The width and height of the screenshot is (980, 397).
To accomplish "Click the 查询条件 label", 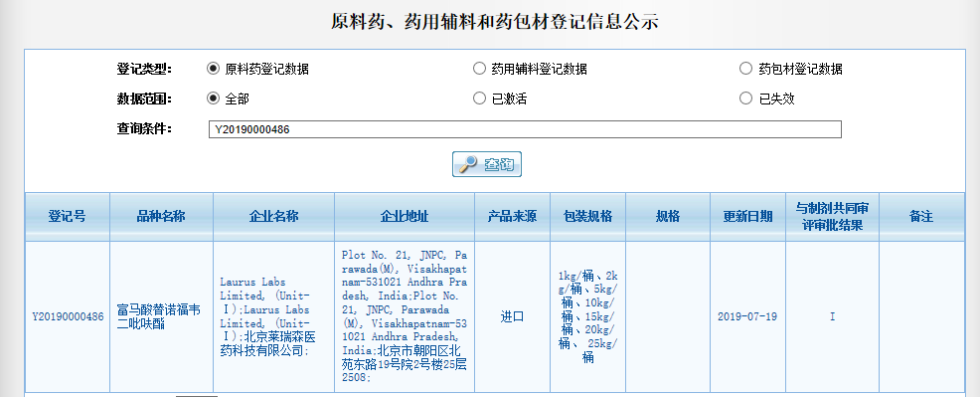I will [144, 128].
